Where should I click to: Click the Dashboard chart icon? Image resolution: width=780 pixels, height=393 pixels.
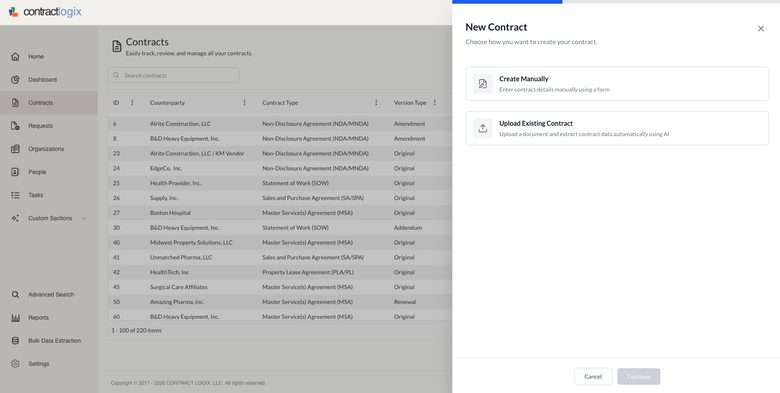15,80
